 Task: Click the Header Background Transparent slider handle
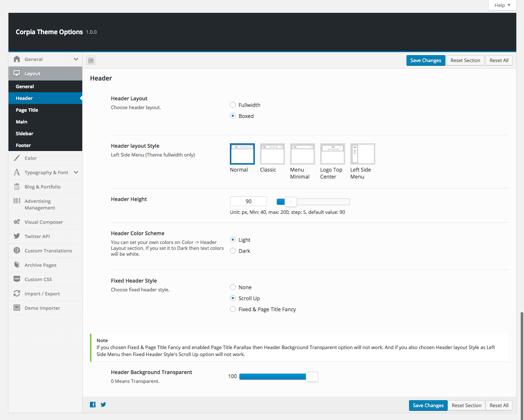312,377
